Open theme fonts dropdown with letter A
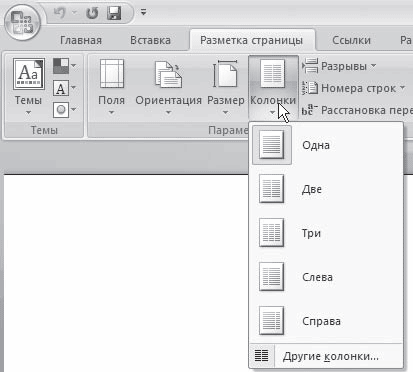Viewport: 413px width, 372px height. coord(65,88)
